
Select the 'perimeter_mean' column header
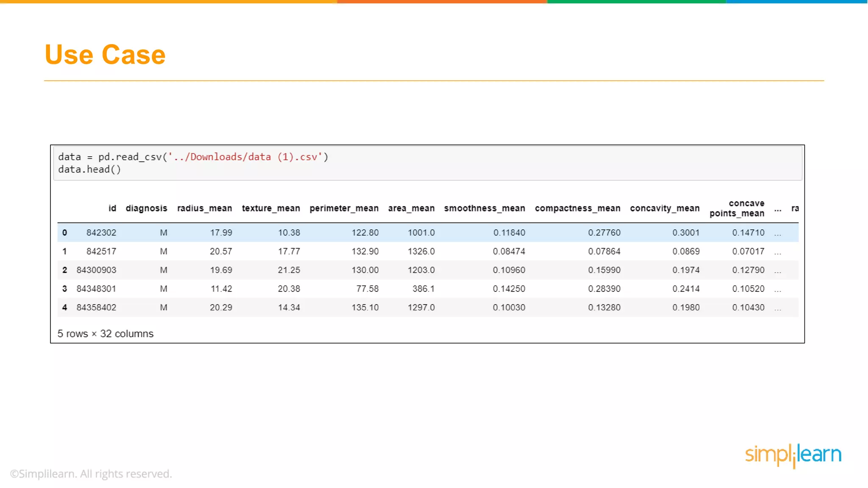click(x=344, y=208)
